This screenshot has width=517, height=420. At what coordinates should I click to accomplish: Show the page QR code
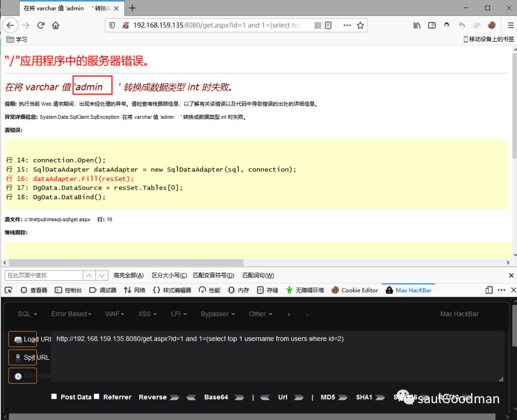click(x=317, y=25)
